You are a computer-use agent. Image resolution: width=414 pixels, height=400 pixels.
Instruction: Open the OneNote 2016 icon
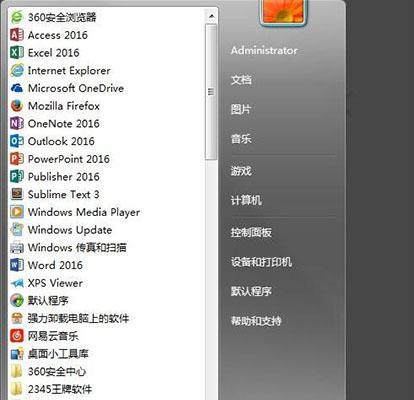click(x=17, y=123)
